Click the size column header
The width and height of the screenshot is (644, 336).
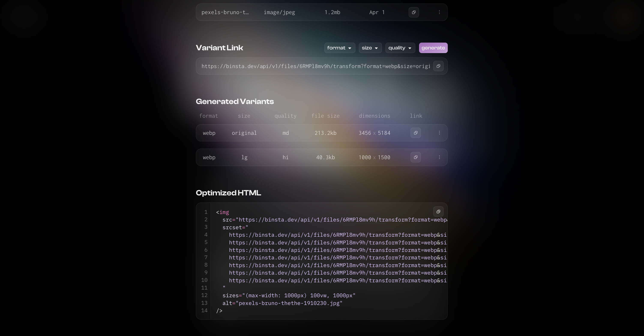click(244, 116)
